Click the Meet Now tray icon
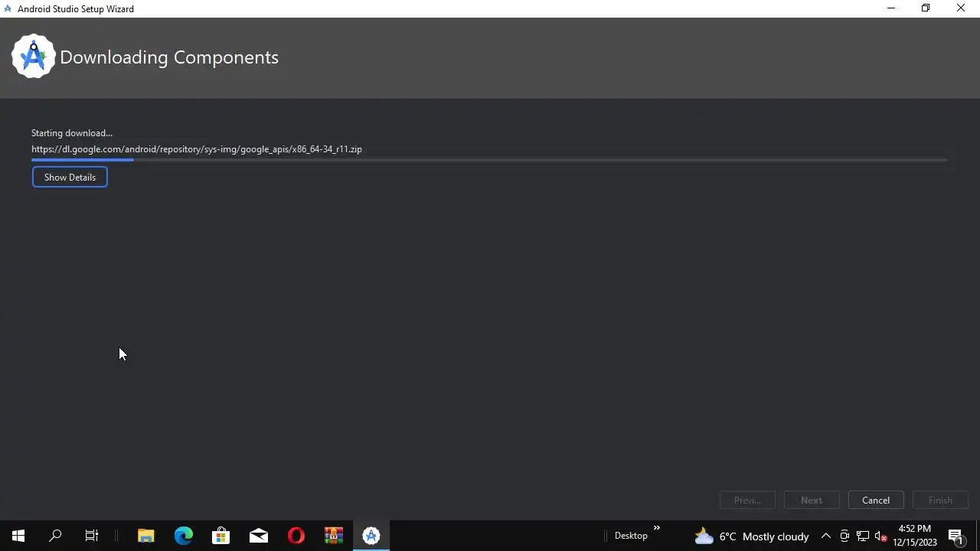Viewport: 980px width, 551px height. pos(844,536)
